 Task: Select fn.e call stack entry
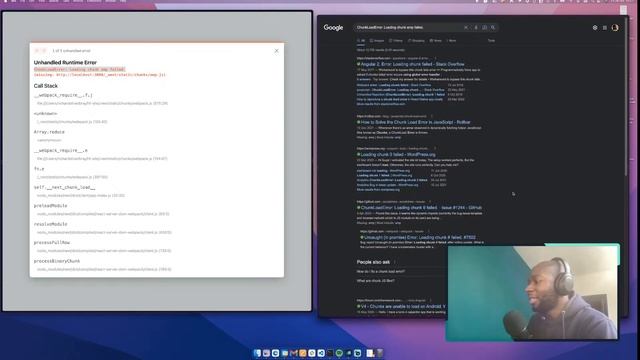[39, 169]
